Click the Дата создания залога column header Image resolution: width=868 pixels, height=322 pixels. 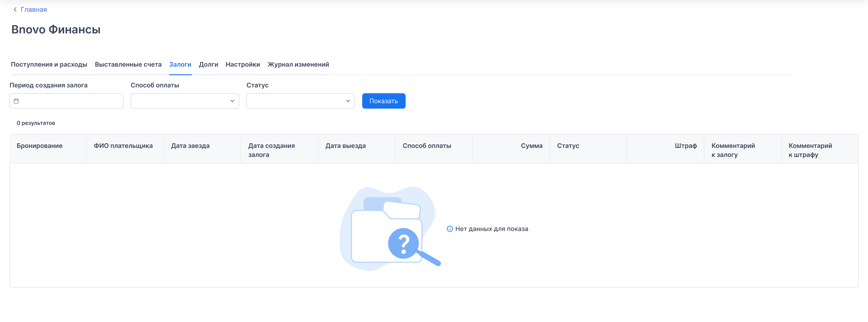click(x=271, y=150)
